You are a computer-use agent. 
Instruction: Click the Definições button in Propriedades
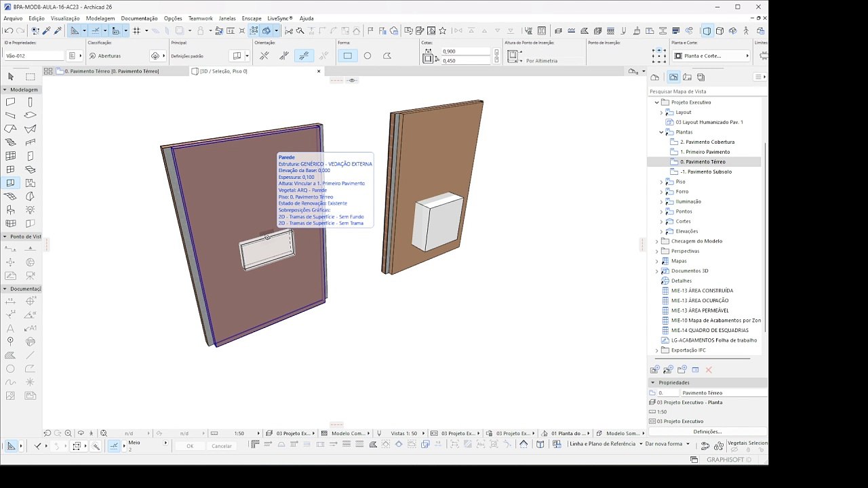pos(707,432)
